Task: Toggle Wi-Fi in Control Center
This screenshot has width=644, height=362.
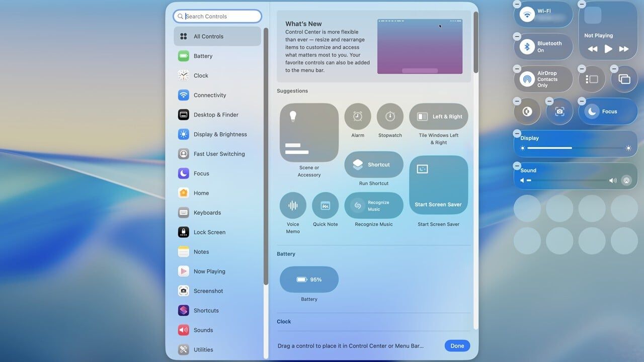Action: 543,14
